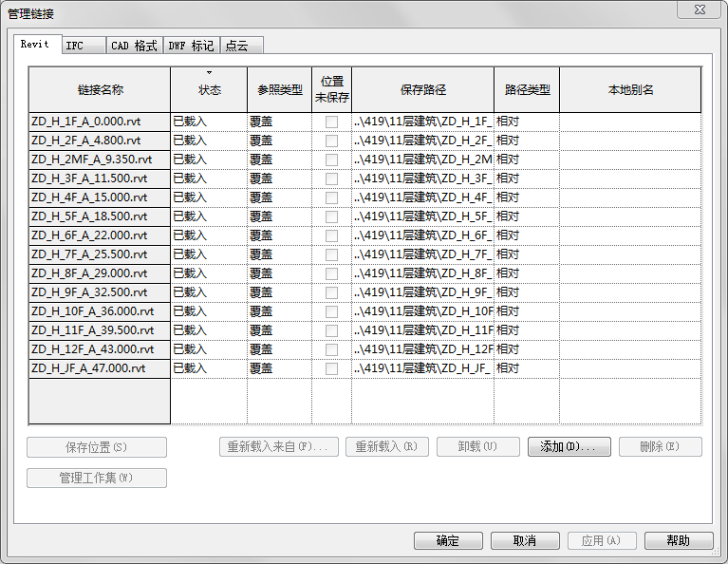728x564 pixels.
Task: Toggle 位置未保存 checkbox for ZD_H_JF_A_47.000.rvt
Action: (x=331, y=368)
